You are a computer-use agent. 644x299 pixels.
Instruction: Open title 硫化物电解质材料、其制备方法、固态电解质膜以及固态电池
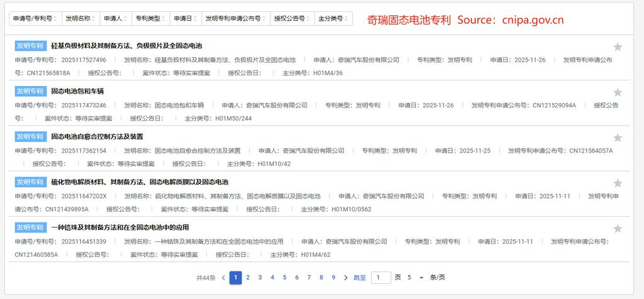coord(140,182)
